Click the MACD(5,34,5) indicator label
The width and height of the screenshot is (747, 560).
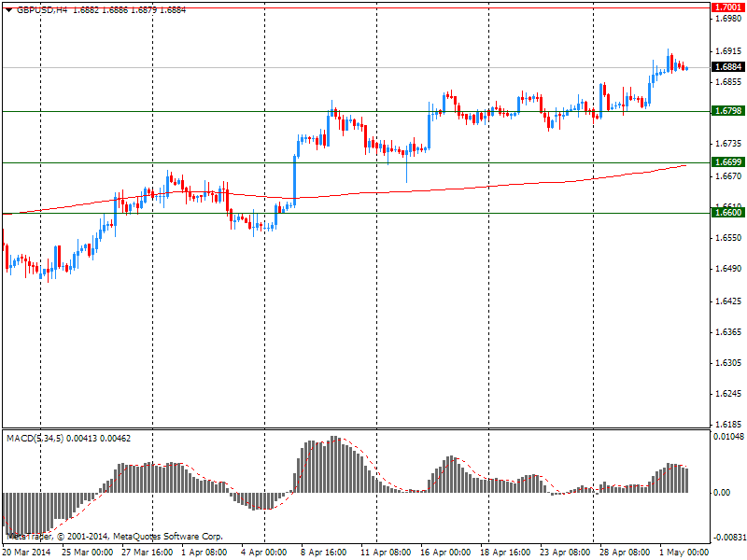pos(35,438)
